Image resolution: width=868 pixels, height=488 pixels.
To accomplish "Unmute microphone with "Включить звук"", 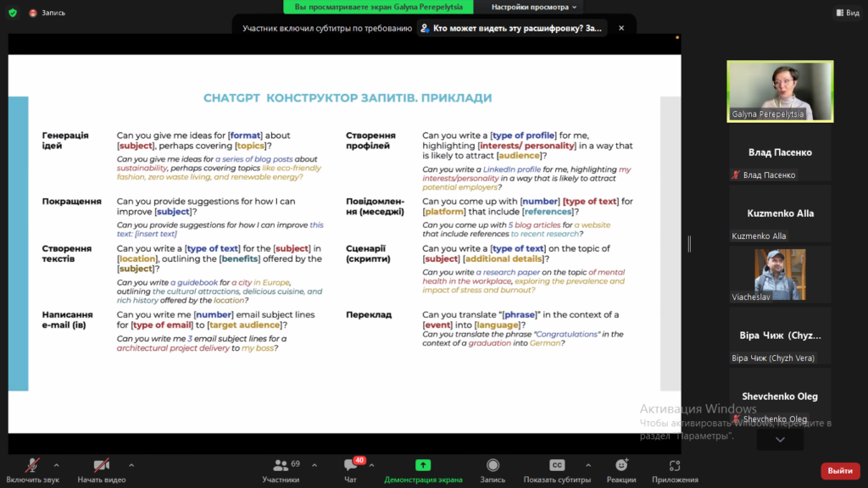I will [x=33, y=471].
